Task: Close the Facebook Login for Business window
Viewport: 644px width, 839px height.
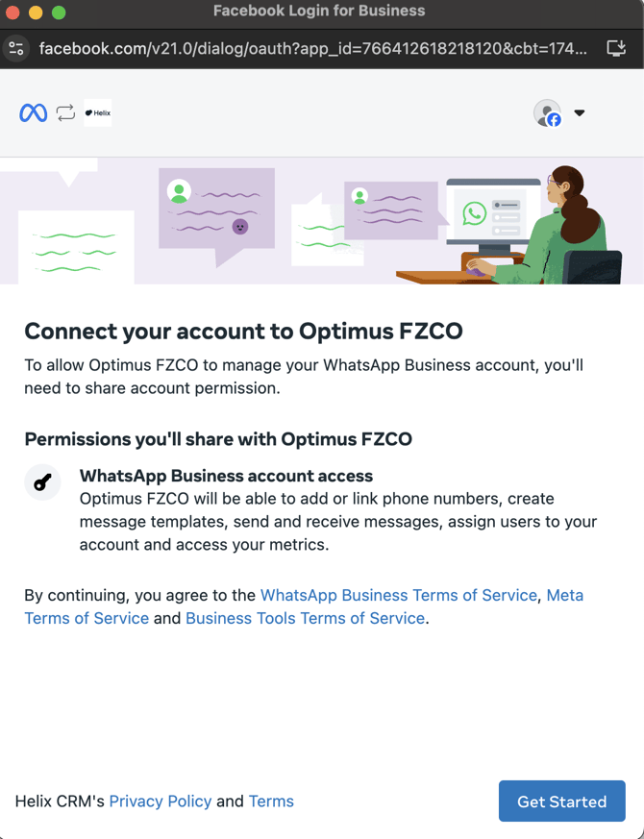Action: pos(12,12)
